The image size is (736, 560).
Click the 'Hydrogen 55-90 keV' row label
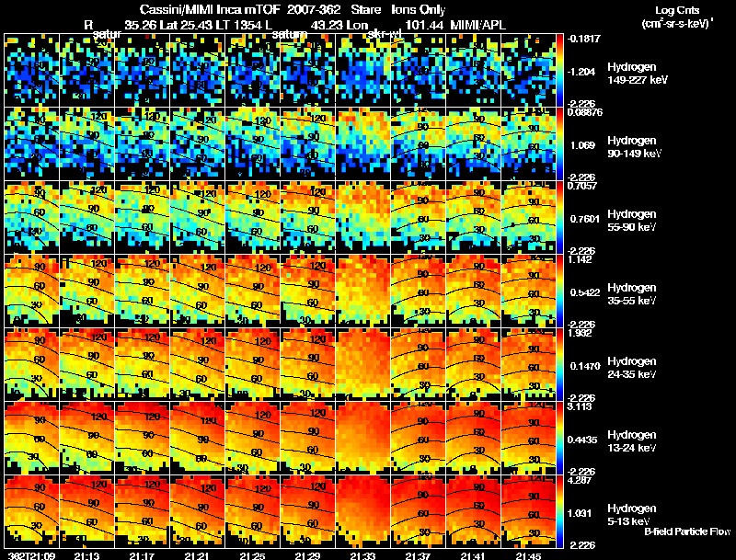[x=632, y=221]
